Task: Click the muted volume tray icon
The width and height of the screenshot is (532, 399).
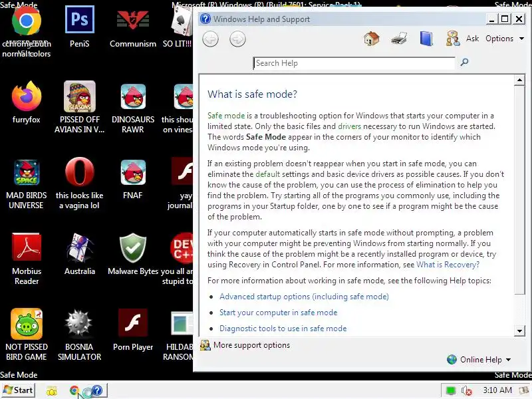Action: coord(467,390)
